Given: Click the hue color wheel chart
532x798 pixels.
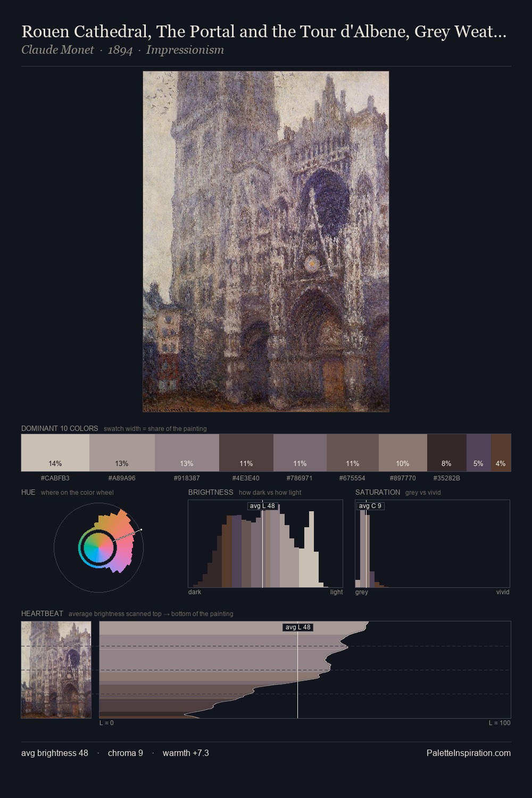Looking at the screenshot, I should pos(98,547).
